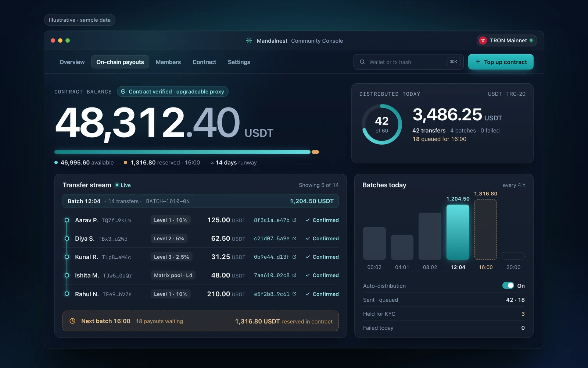The image size is (588, 368).
Task: Click the 42 of 60 progress ring
Action: click(382, 124)
